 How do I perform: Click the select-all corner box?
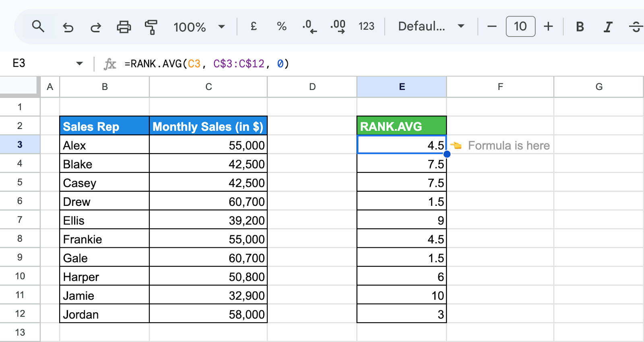pyautogui.click(x=20, y=87)
